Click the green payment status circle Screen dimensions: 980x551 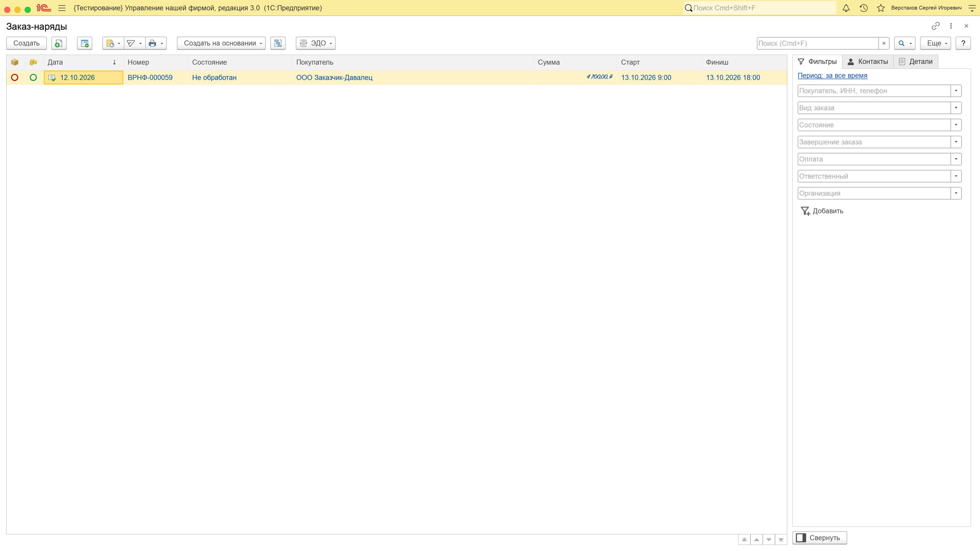[x=33, y=78]
